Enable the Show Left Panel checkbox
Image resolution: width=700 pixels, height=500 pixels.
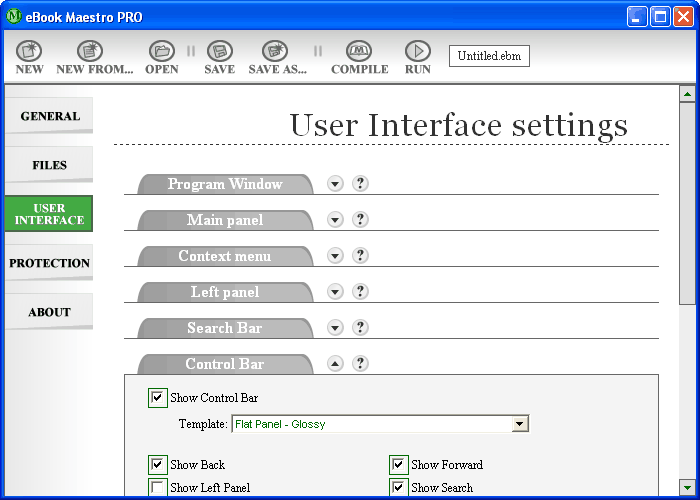tap(158, 488)
